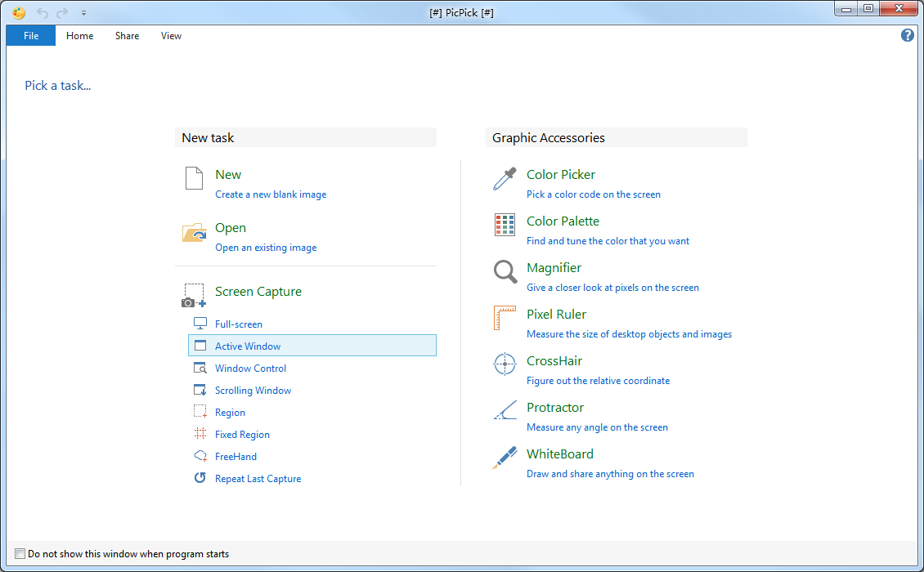Click the New blank page icon
The width and height of the screenshot is (924, 572).
point(194,178)
